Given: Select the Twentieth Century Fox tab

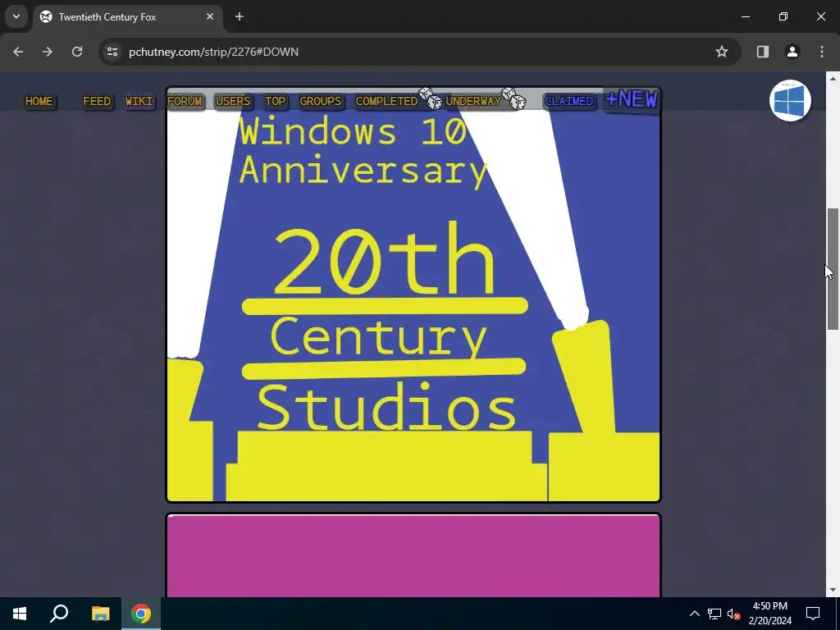Looking at the screenshot, I should 127,16.
